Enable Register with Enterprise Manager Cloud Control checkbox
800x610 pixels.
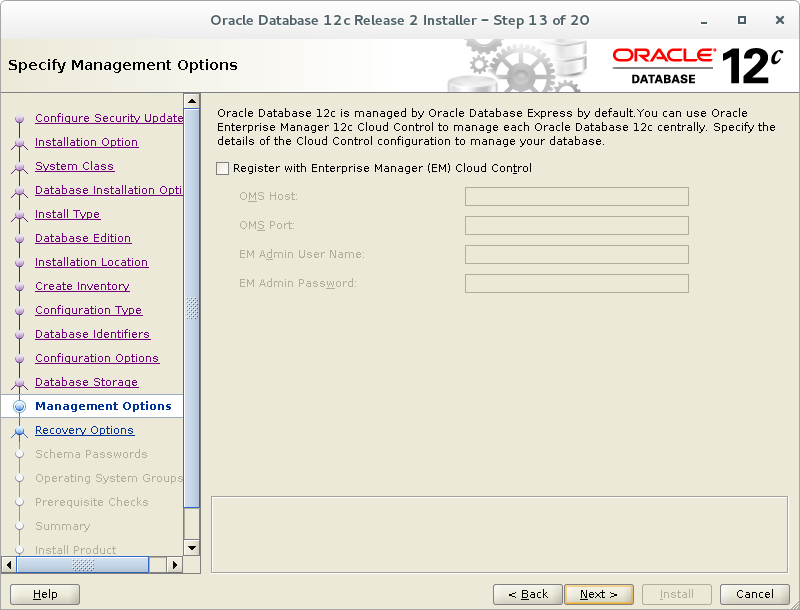222,168
